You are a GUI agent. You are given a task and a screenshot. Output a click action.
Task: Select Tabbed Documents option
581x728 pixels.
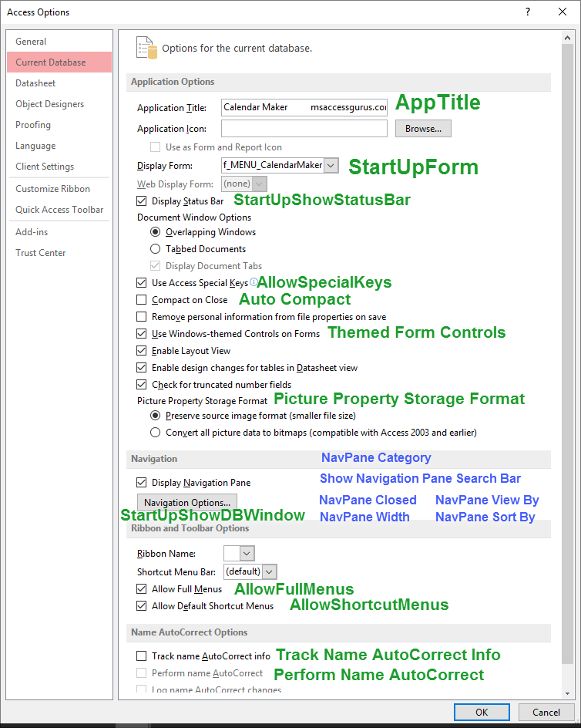(156, 249)
